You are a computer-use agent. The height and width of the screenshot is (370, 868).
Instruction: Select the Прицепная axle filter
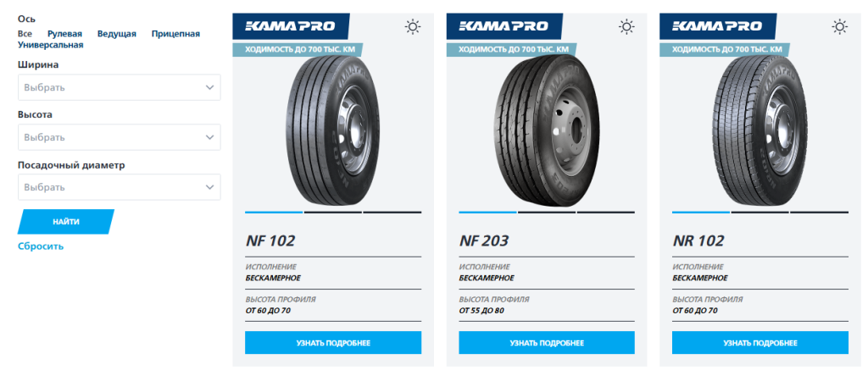point(176,34)
